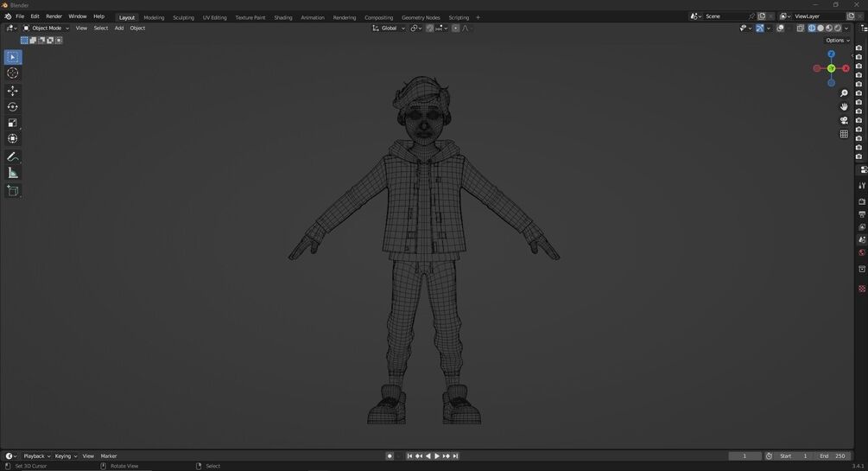
Task: Click the current frame field
Action: [744, 456]
